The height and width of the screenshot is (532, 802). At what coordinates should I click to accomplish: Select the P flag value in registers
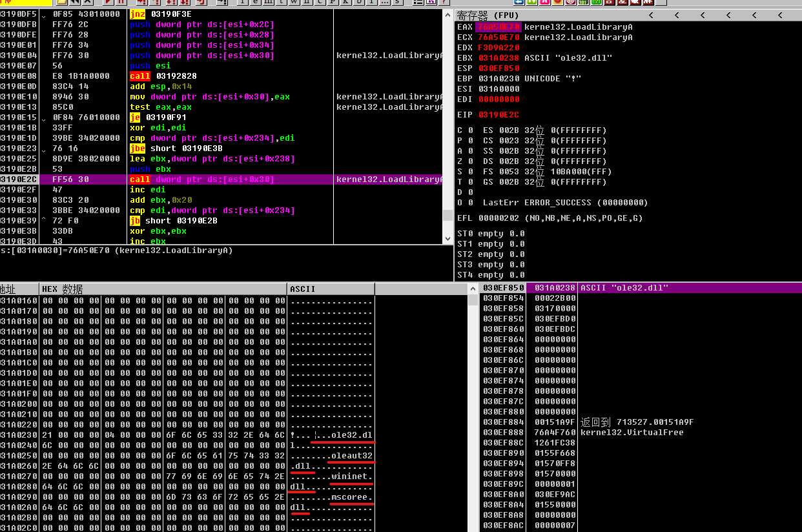tap(470, 141)
